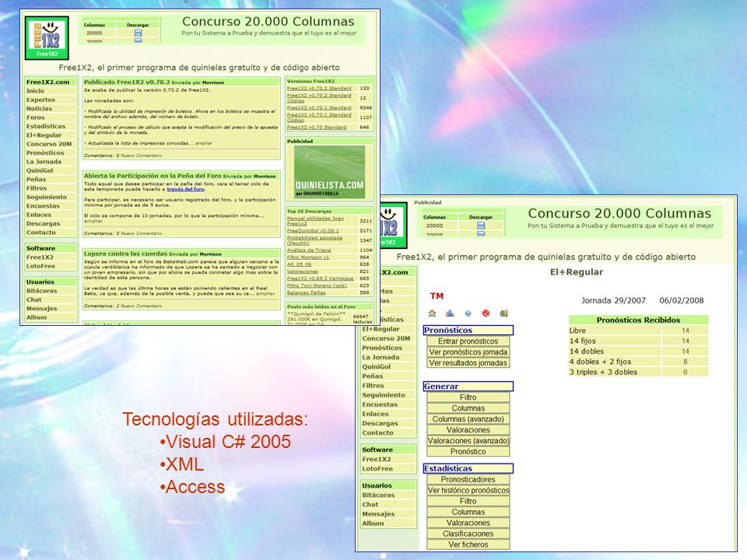
Task: Open Contacto in the home page sidebar
Action: (41, 233)
